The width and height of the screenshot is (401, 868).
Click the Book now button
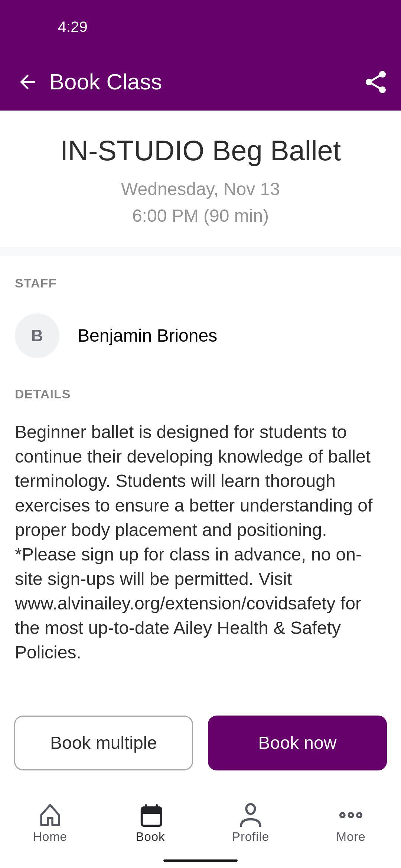297,743
